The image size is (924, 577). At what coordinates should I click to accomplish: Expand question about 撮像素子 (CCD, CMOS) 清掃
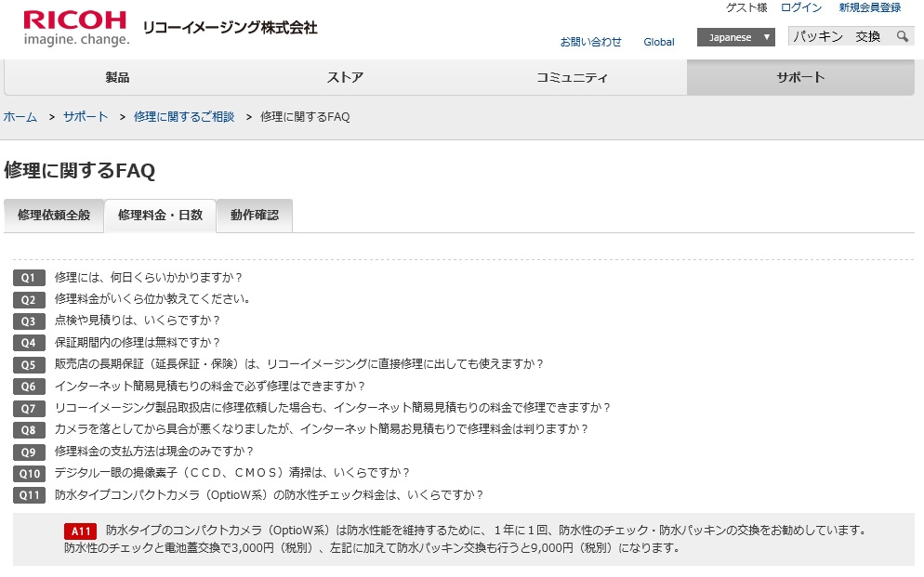tap(232, 473)
